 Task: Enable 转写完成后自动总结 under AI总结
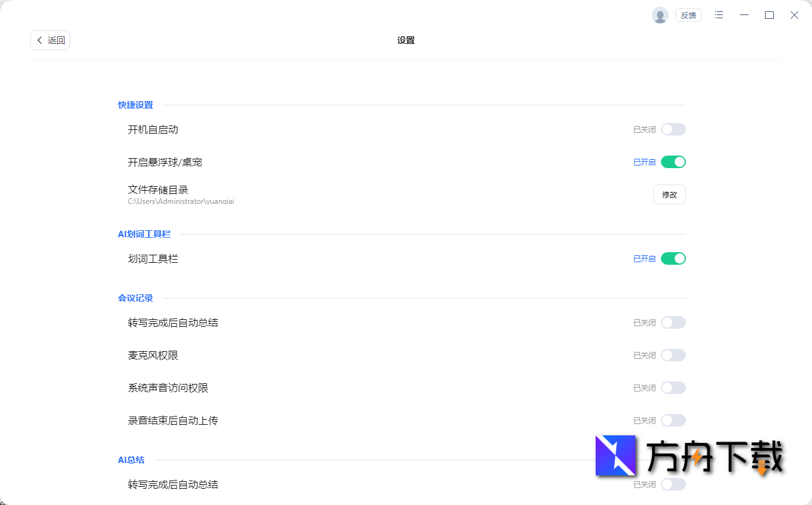coord(673,484)
